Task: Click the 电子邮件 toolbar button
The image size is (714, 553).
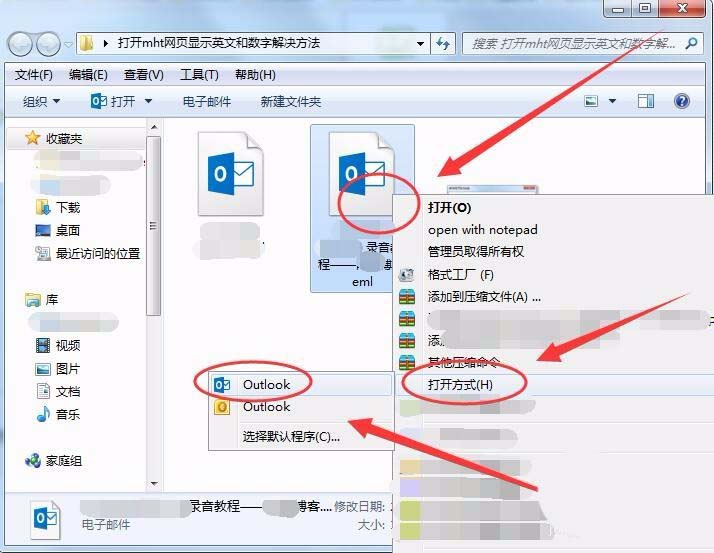Action: [206, 101]
